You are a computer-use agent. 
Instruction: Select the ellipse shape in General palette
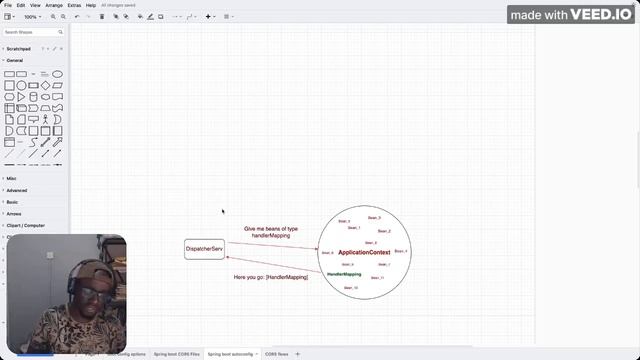57,74
